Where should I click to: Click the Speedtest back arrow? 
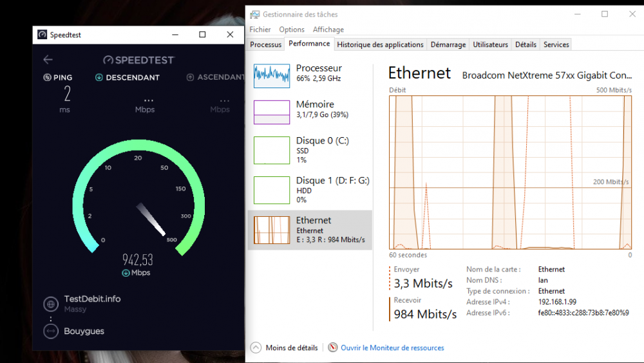(x=48, y=59)
